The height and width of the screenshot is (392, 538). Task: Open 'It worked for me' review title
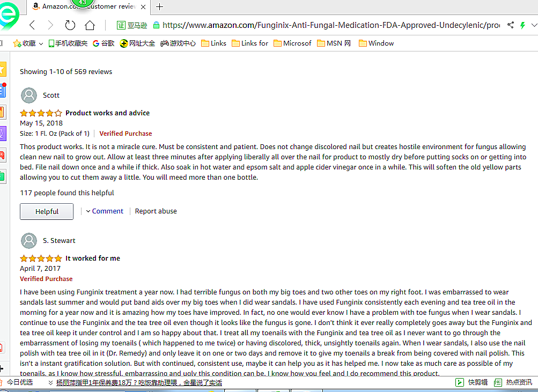pyautogui.click(x=93, y=258)
